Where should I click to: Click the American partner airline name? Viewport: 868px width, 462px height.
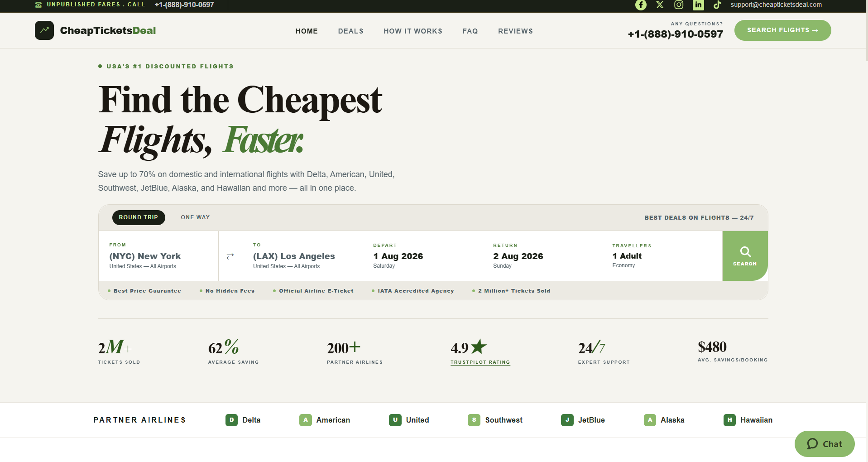[x=333, y=420]
